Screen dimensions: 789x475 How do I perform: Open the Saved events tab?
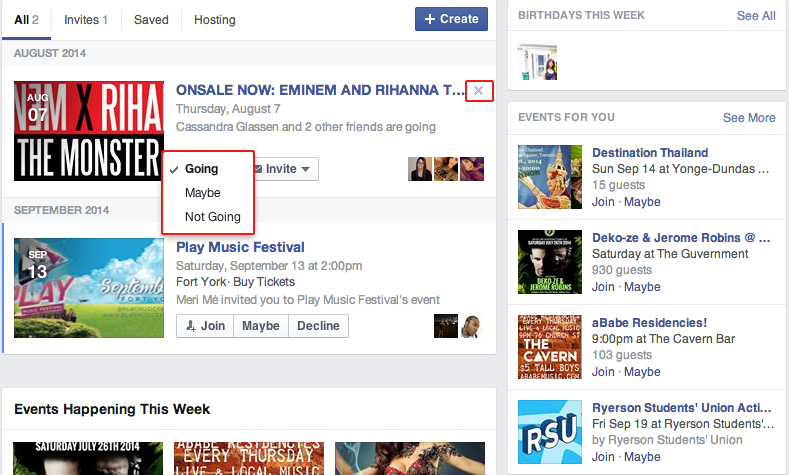151,20
